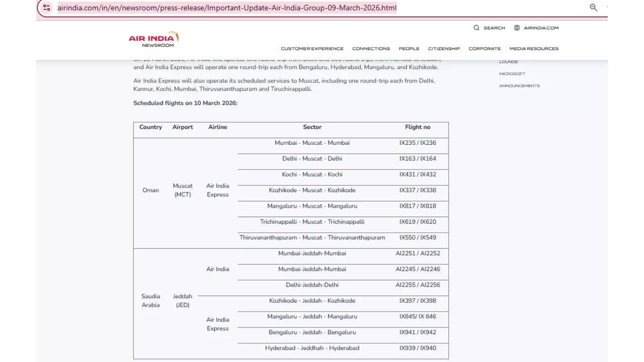Open the Air India Newsroom logo

coord(154,39)
